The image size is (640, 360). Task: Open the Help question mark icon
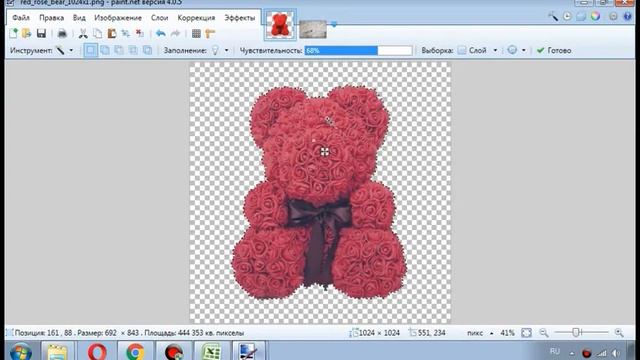[x=627, y=16]
